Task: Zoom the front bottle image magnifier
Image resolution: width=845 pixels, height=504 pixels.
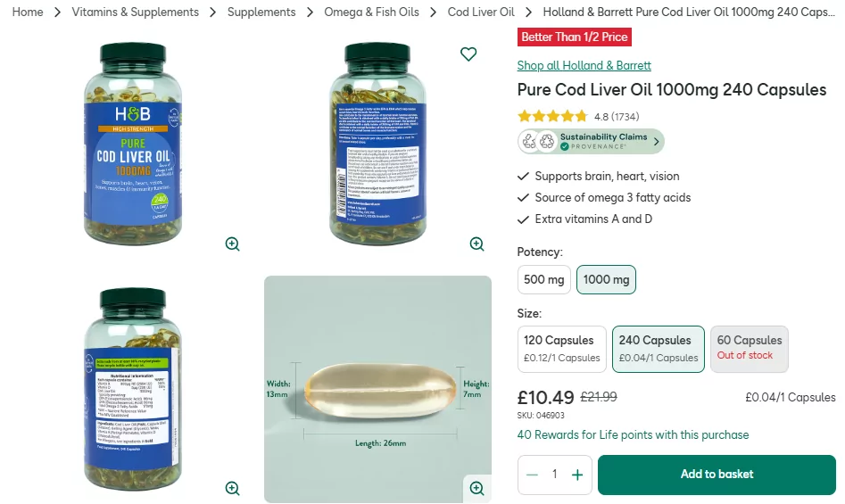Action: 233,244
